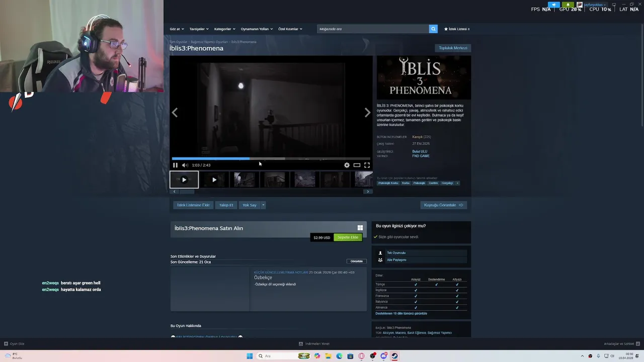This screenshot has height=362, width=644.
Task: Toggle theater mode for the trailer
Action: pos(357,165)
